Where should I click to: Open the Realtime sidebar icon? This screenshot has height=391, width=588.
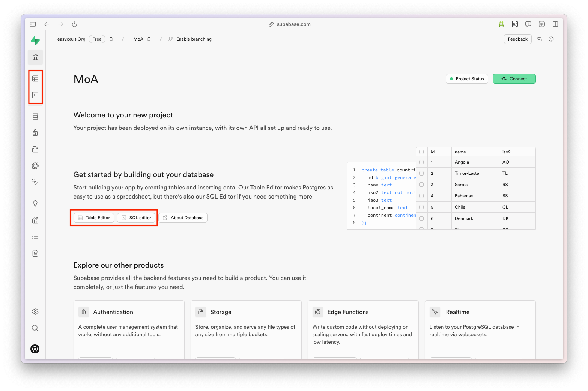click(35, 182)
